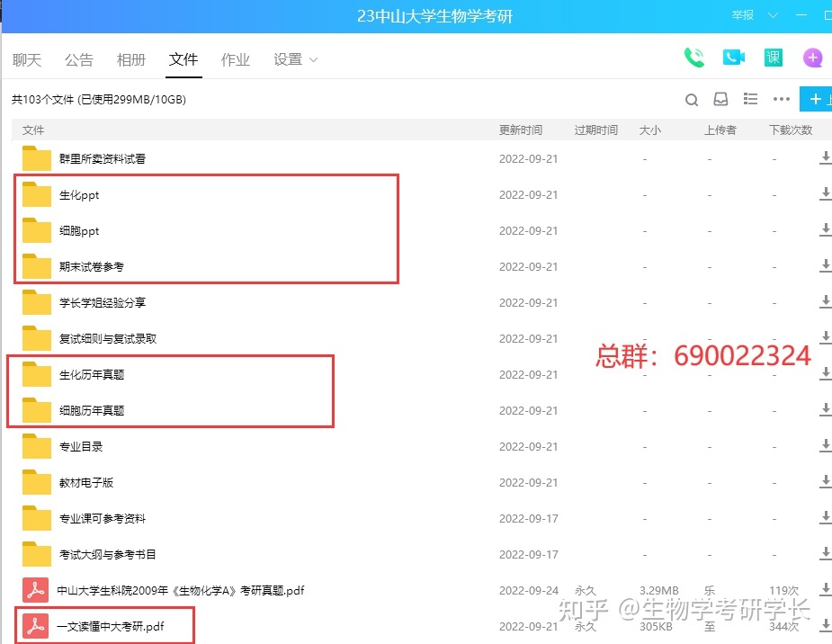Image resolution: width=832 pixels, height=644 pixels.
Task: Download the 生化ppt folder
Action: pyautogui.click(x=825, y=195)
